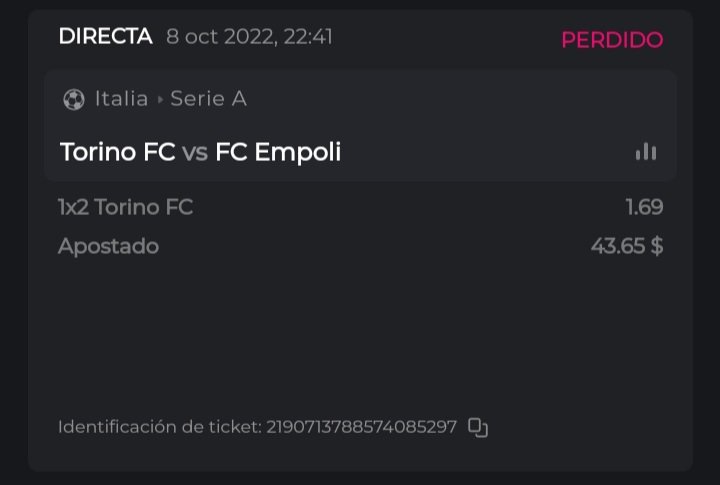Click the DIRECTA bet type label
720x485 pixels.
click(x=105, y=37)
